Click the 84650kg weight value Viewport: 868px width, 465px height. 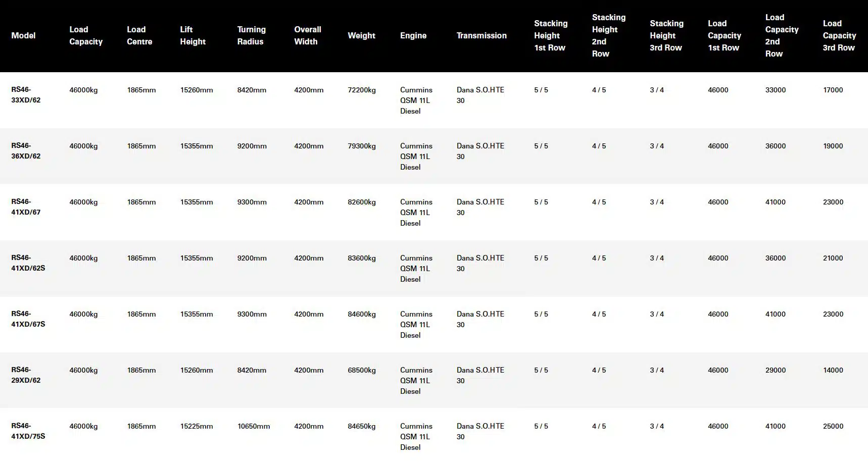[x=362, y=426]
